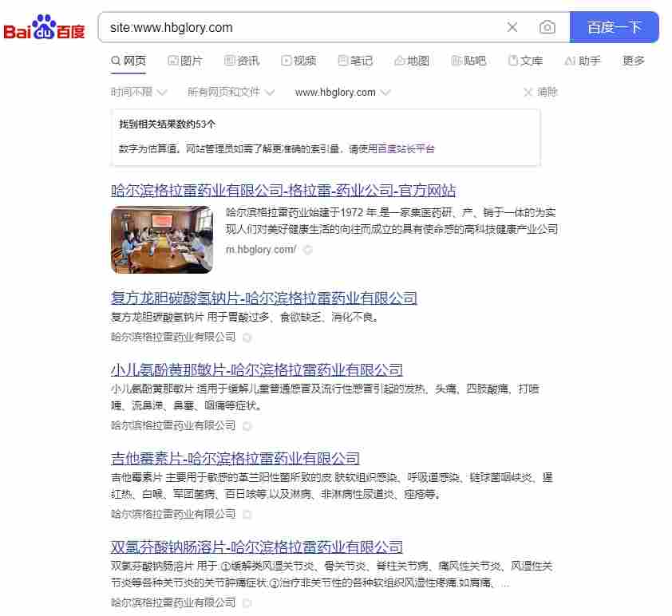
Task: Expand the 时间不限 filter dropdown
Action: pos(132,92)
